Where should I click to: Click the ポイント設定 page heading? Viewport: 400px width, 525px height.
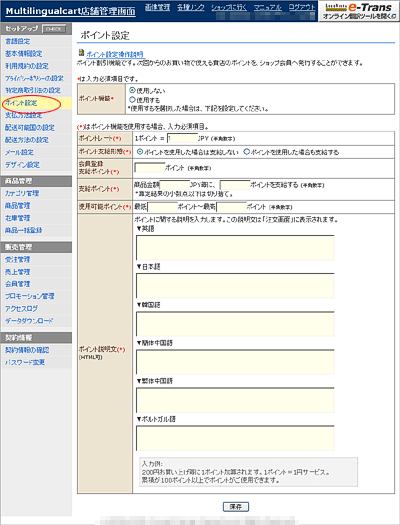105,35
